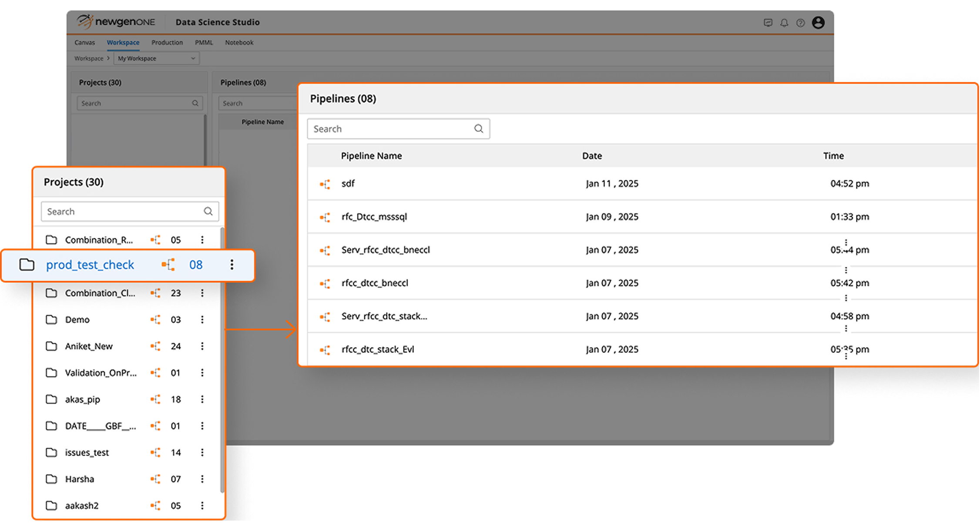
Task: Click search magnifier in Projects panel
Action: [x=208, y=212]
